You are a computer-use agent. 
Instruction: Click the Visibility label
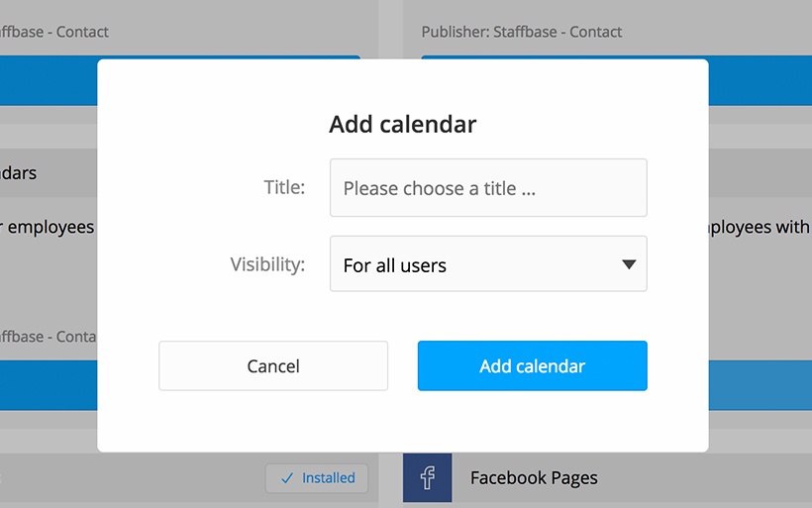[x=267, y=264]
